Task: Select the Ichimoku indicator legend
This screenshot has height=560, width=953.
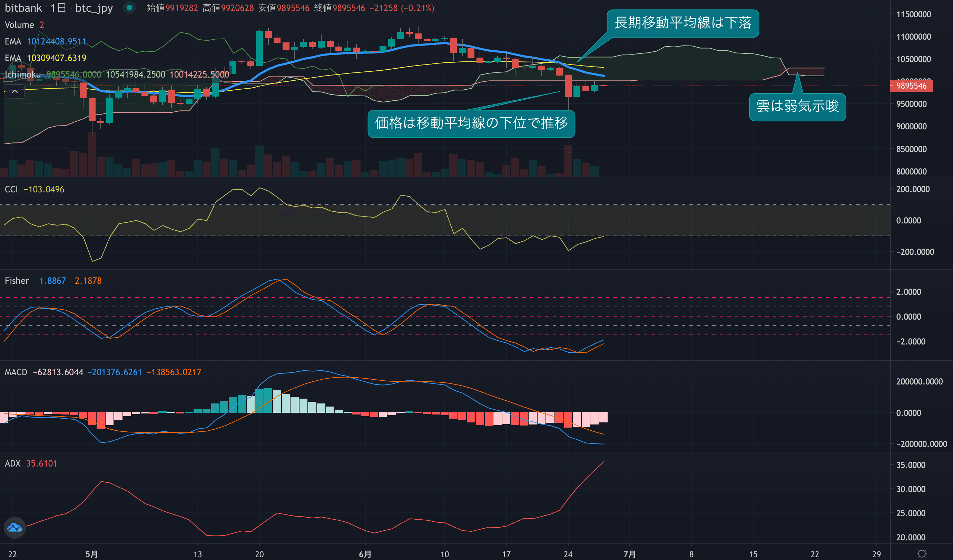Action: point(23,75)
